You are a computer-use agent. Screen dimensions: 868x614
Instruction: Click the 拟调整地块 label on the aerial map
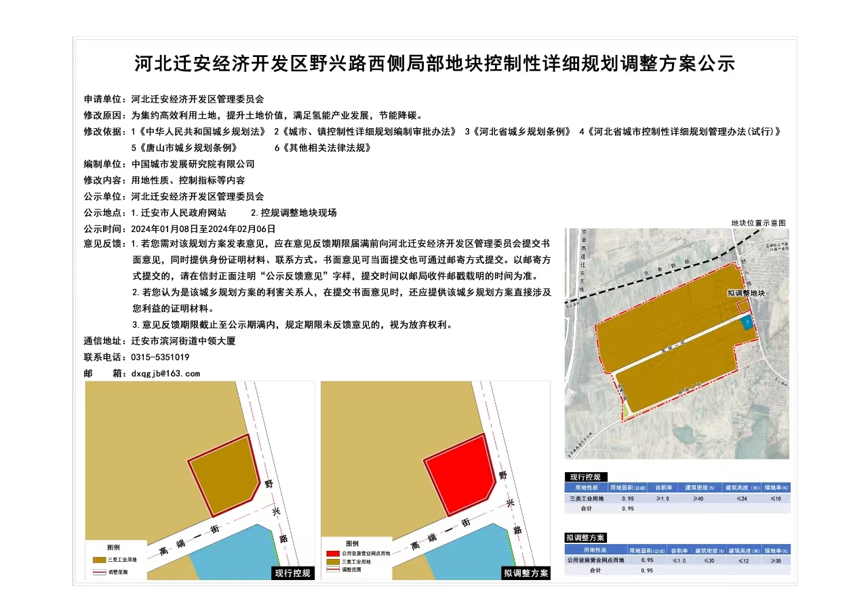[x=745, y=293]
